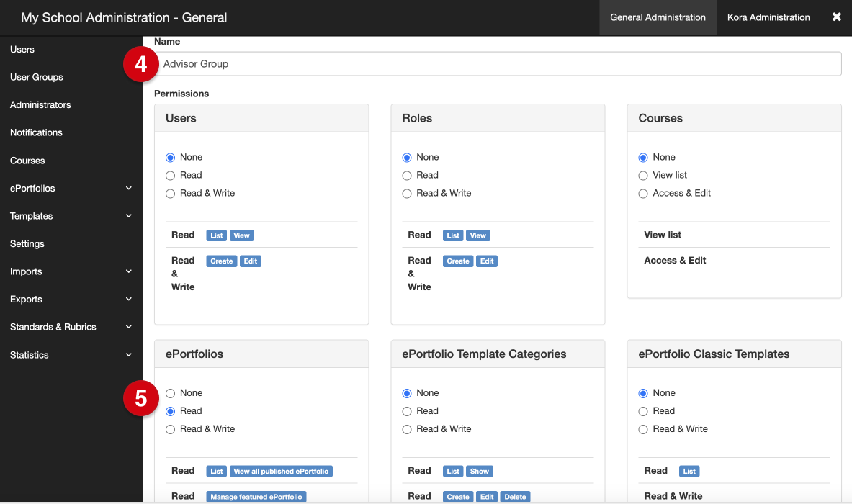Close the administration panel with the X icon
852x504 pixels.
(837, 17)
